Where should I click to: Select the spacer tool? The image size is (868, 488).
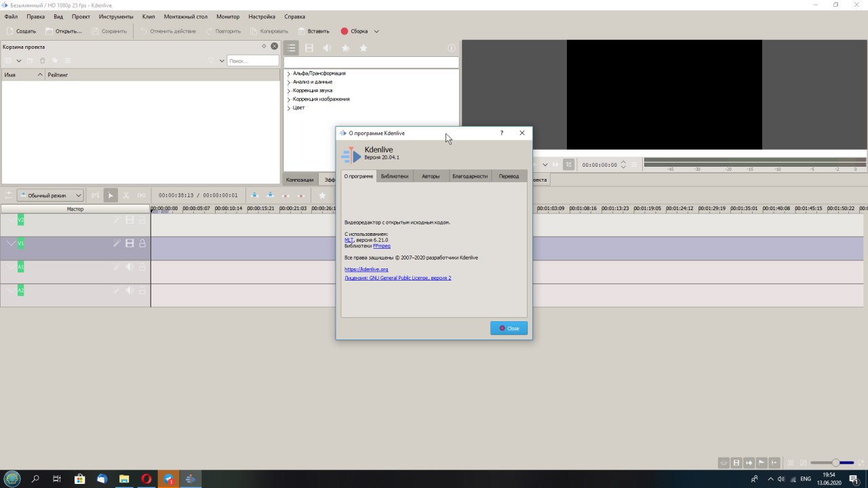click(x=141, y=195)
